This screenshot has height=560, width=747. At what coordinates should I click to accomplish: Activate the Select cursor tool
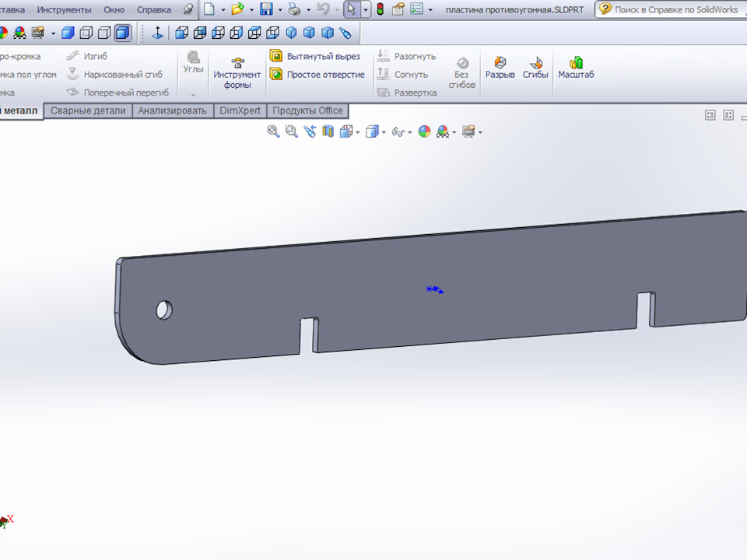pyautogui.click(x=352, y=9)
